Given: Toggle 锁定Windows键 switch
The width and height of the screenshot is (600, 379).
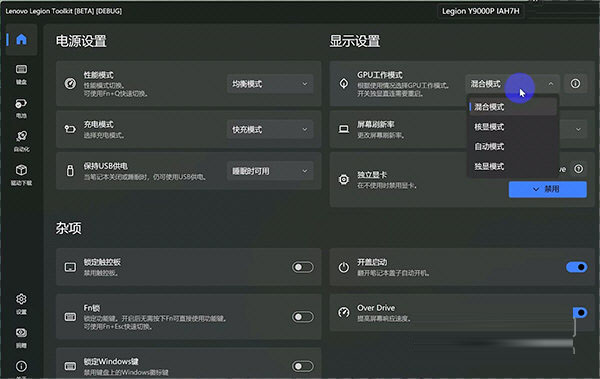Looking at the screenshot, I should tap(303, 366).
